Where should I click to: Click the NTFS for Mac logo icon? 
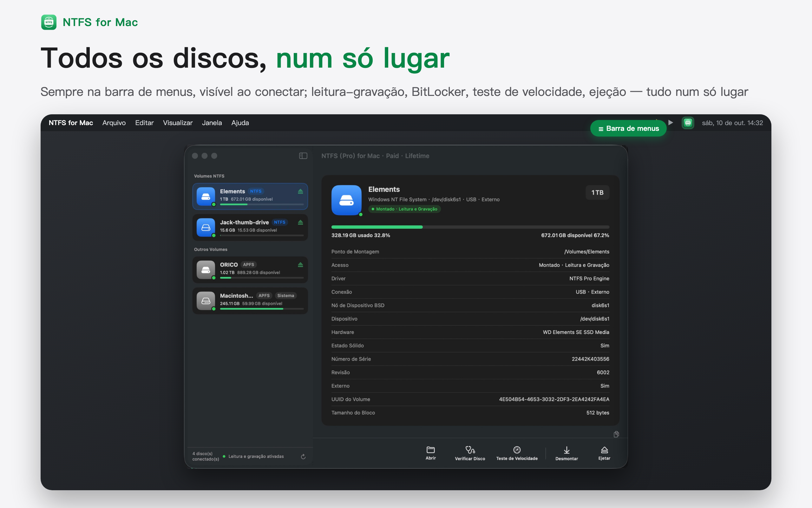(49, 22)
